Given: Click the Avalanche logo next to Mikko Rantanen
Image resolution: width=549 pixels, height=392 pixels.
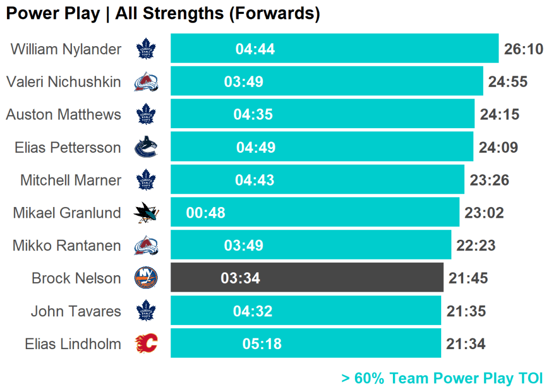Looking at the screenshot, I should pos(145,246).
